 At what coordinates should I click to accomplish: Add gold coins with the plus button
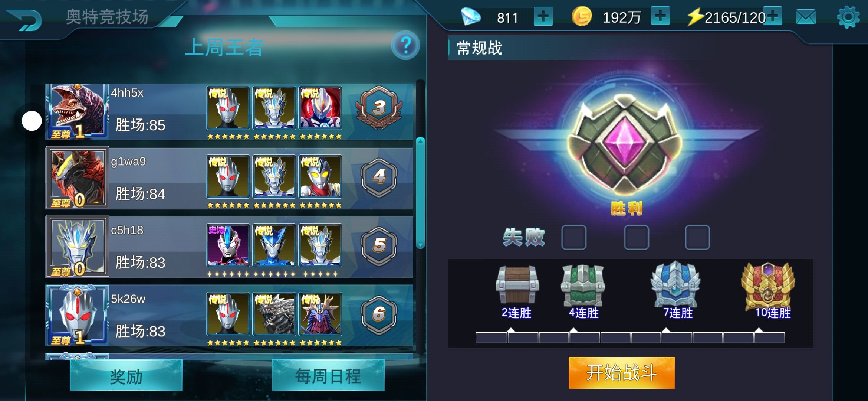tap(660, 16)
